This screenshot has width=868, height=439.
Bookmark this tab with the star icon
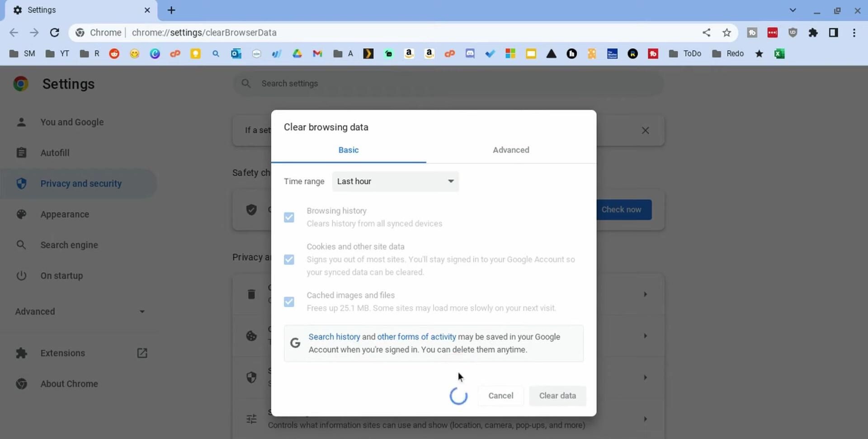point(726,33)
